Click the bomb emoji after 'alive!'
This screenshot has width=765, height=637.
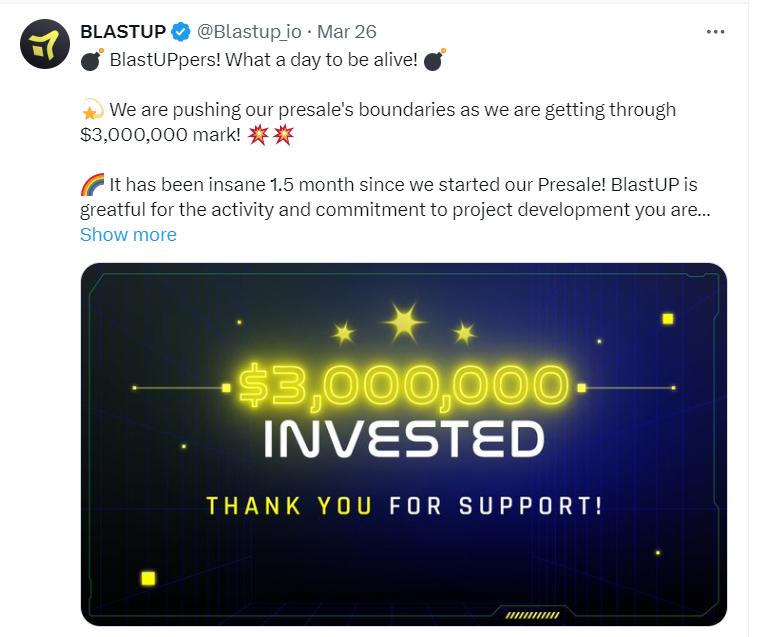pos(434,60)
